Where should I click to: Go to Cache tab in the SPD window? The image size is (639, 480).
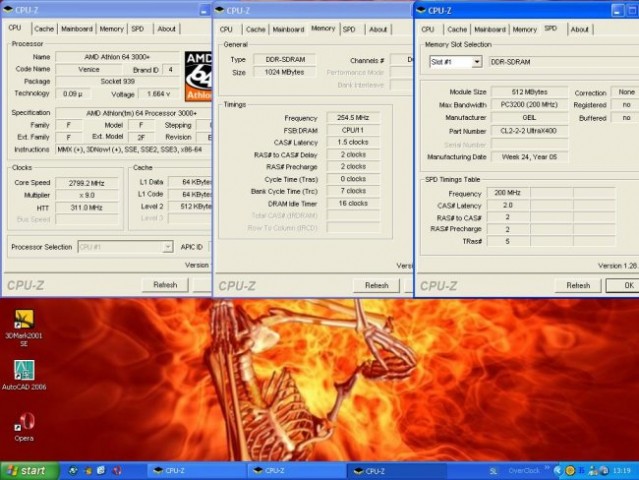tap(457, 29)
